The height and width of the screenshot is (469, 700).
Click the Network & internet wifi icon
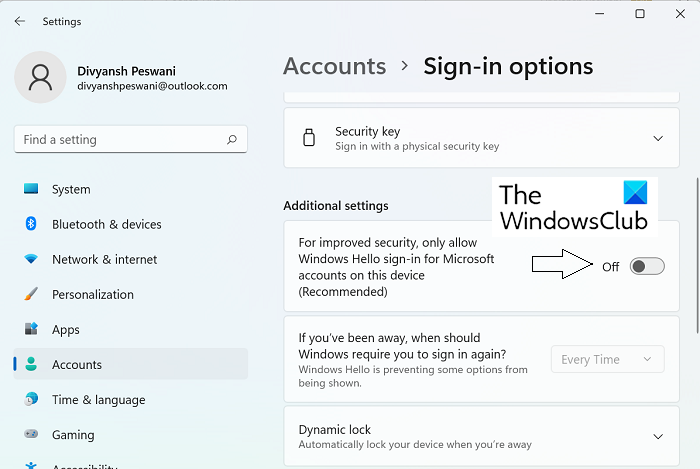click(31, 259)
